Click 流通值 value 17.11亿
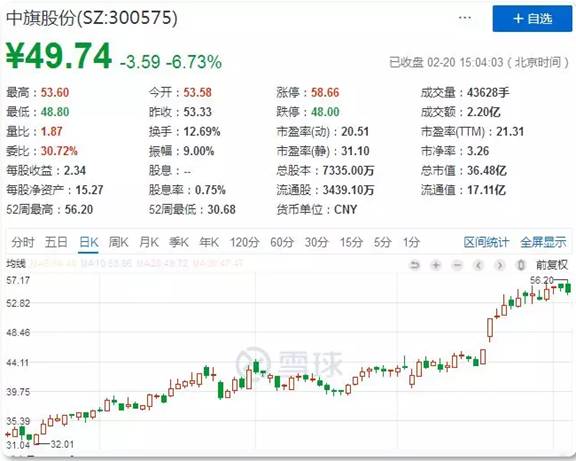Viewport: 576px width, 461px height. pos(486,190)
